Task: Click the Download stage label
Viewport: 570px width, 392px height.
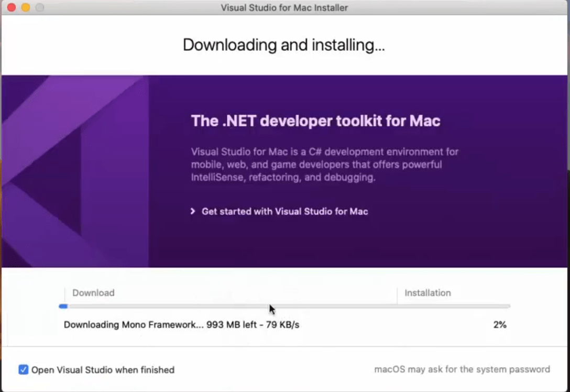Action: coord(93,293)
